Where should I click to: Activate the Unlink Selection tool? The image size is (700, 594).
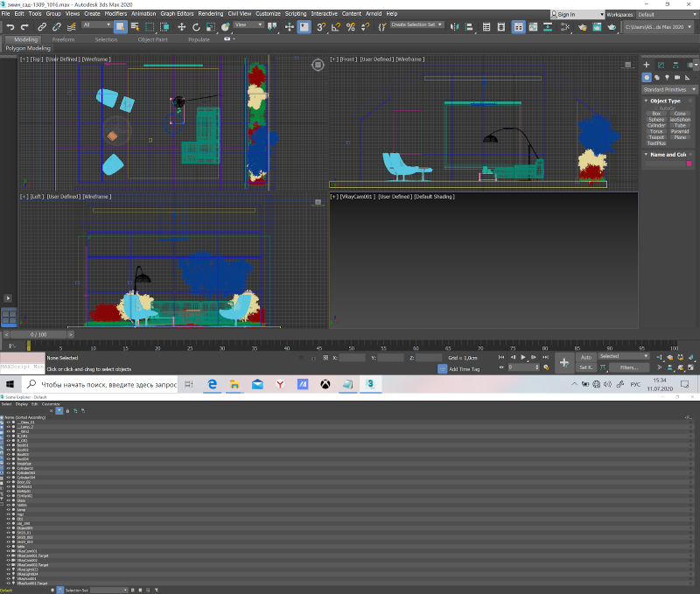click(x=57, y=27)
